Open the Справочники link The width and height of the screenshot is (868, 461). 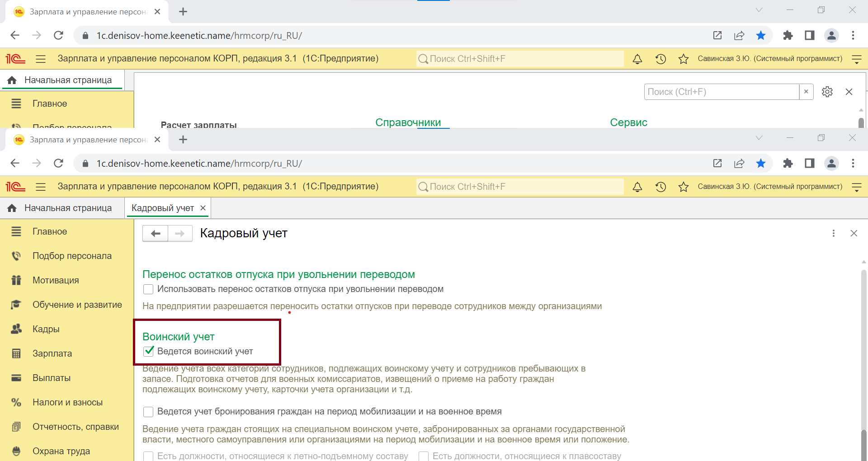pyautogui.click(x=408, y=122)
